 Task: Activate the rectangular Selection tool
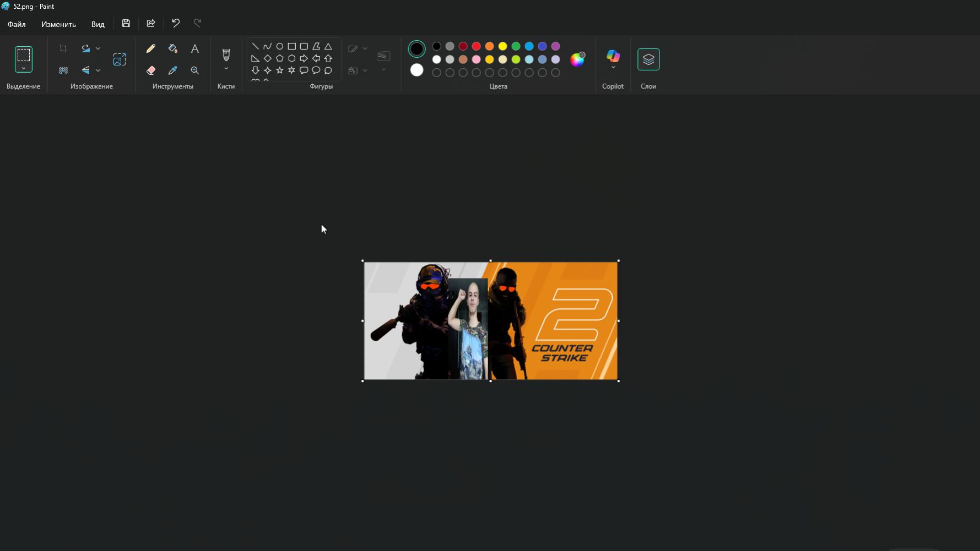click(x=24, y=54)
